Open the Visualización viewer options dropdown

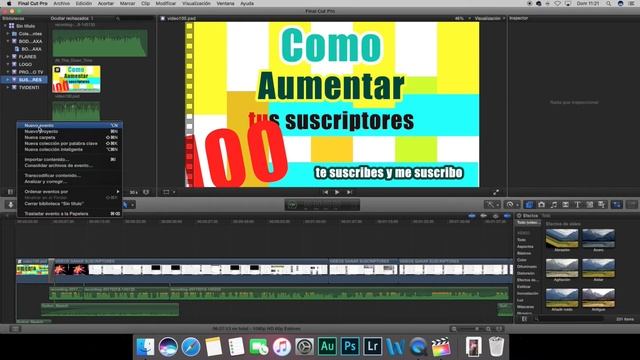490,18
